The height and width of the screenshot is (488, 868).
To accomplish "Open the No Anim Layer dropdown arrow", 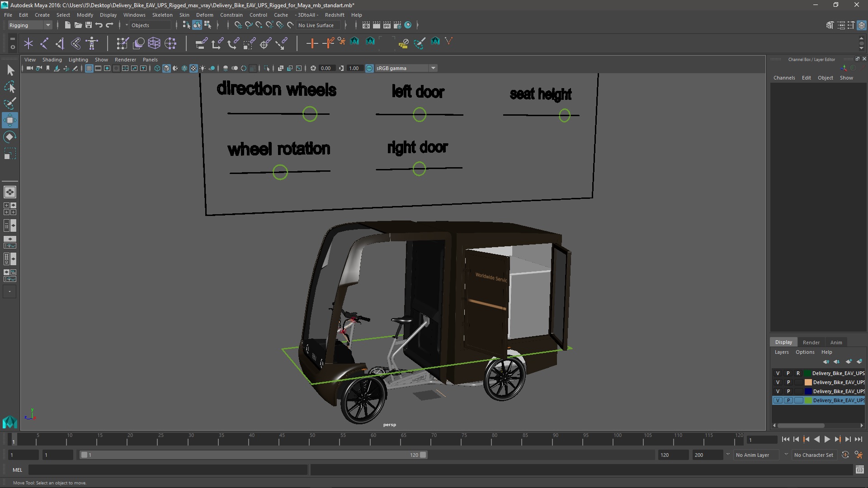I will 728,455.
